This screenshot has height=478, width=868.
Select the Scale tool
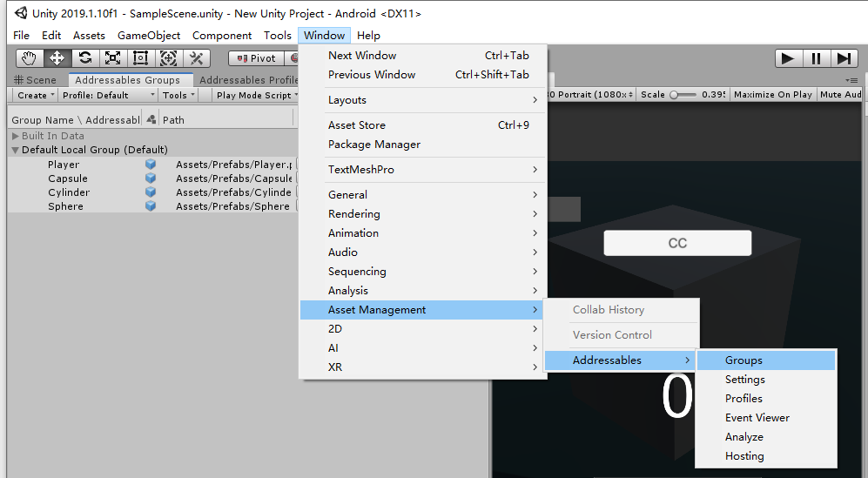pos(113,57)
